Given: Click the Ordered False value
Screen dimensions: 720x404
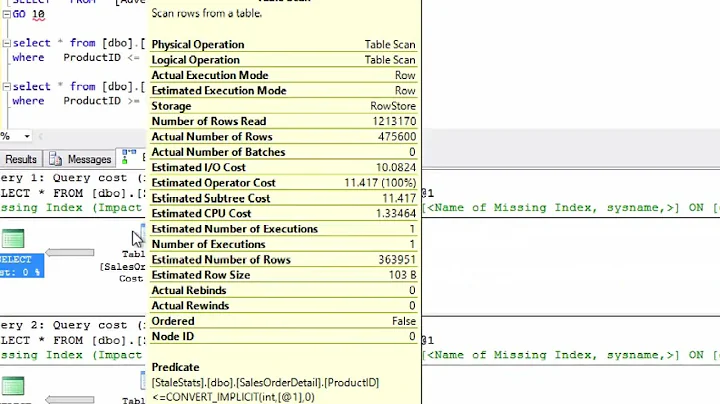Looking at the screenshot, I should (404, 321).
